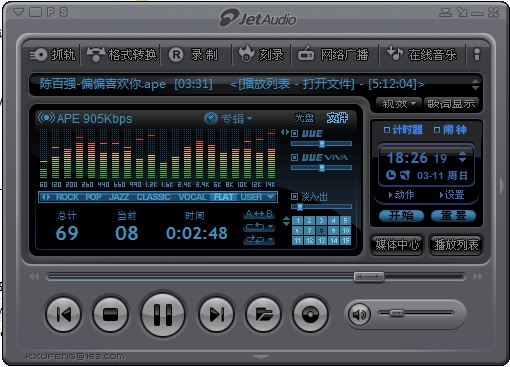
Task: Switch to the 光盘 disc mode tab
Action: pos(304,118)
